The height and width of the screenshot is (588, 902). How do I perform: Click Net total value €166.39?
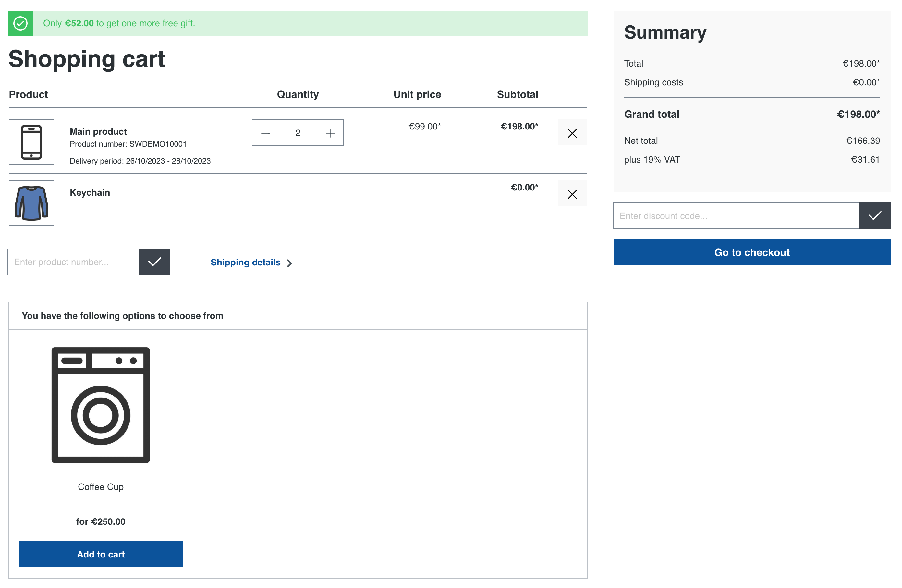click(863, 141)
